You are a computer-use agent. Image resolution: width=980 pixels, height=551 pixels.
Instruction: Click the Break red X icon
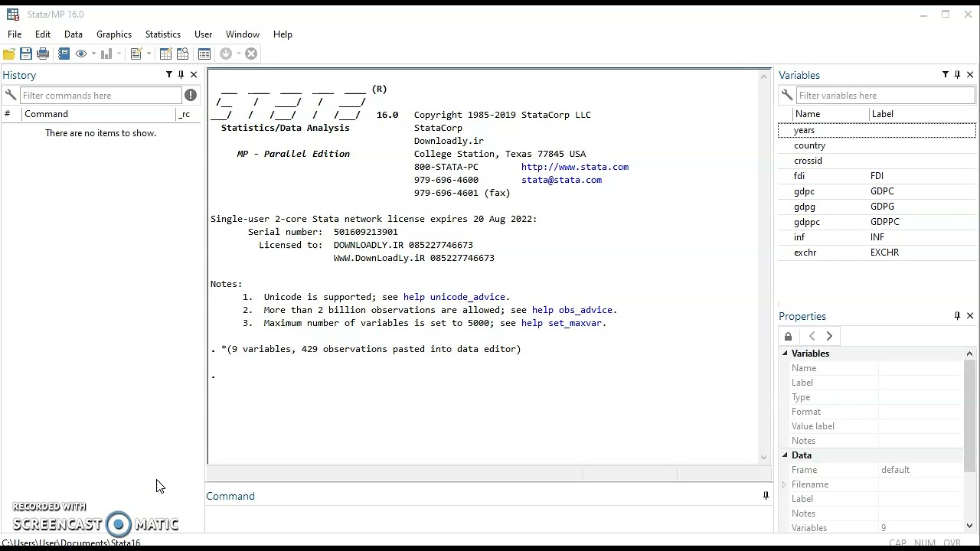tap(251, 54)
